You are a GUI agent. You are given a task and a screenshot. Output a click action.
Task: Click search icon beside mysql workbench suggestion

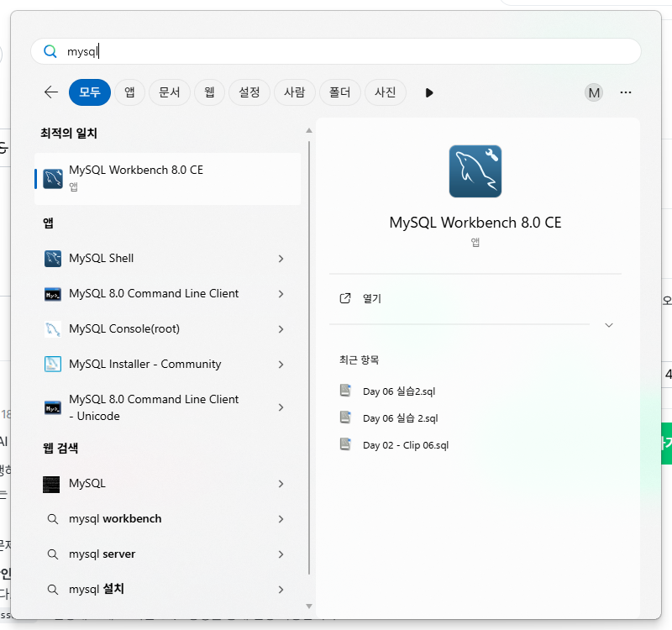pyautogui.click(x=53, y=519)
